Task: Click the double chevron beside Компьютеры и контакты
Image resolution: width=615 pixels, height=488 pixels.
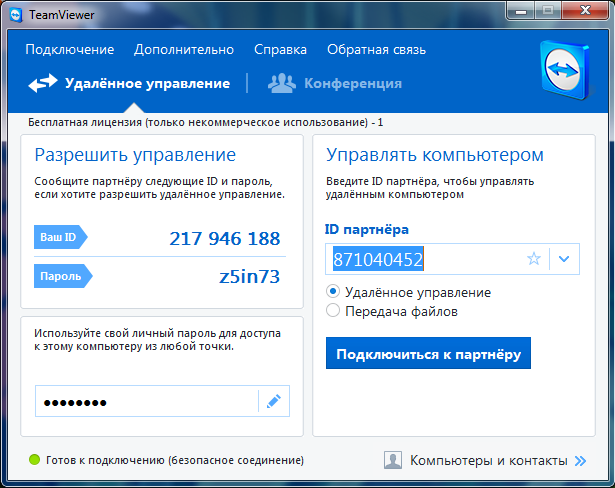Action: coord(580,461)
